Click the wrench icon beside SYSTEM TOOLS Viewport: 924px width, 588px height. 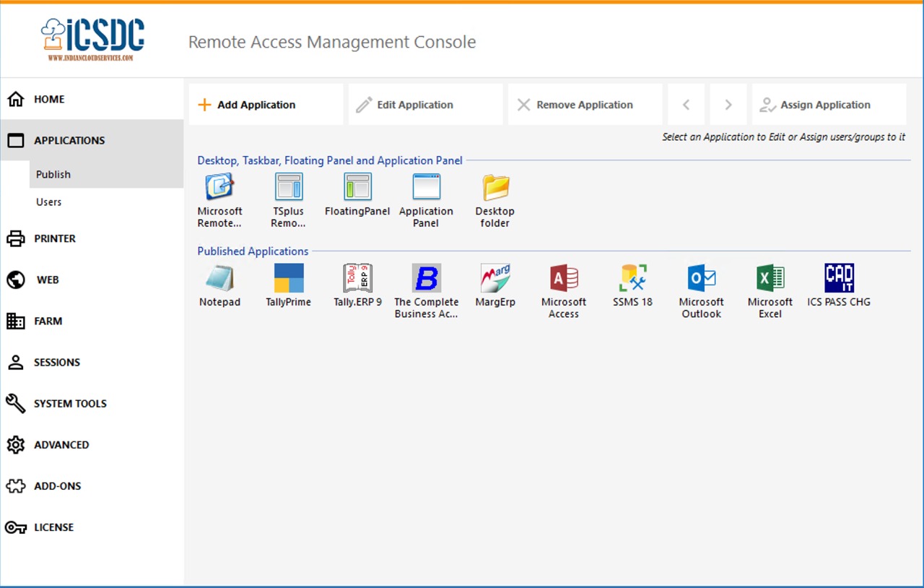point(16,404)
